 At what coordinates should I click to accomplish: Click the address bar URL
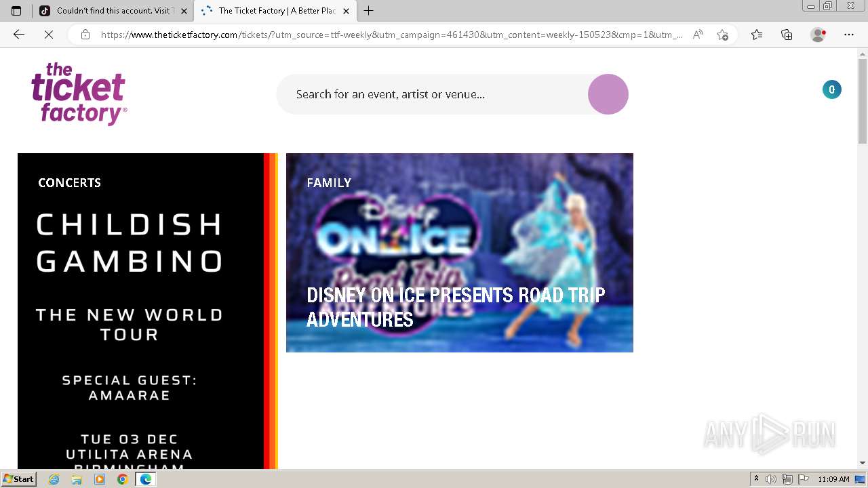391,35
